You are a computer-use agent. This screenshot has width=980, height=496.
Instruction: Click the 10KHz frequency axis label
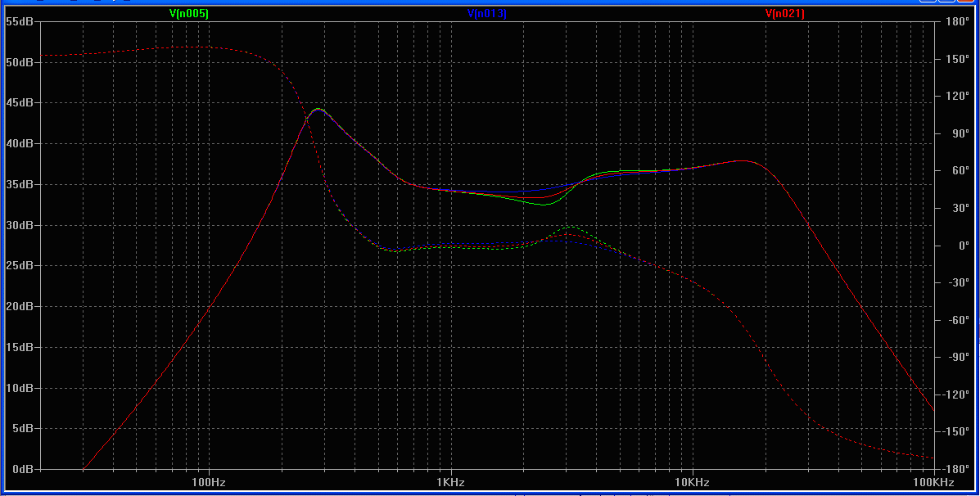click(692, 482)
